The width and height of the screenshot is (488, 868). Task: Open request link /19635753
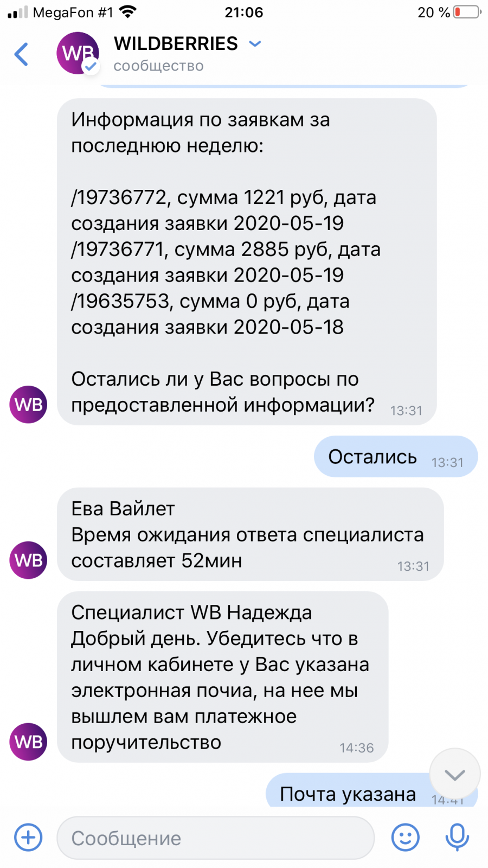[x=120, y=301]
